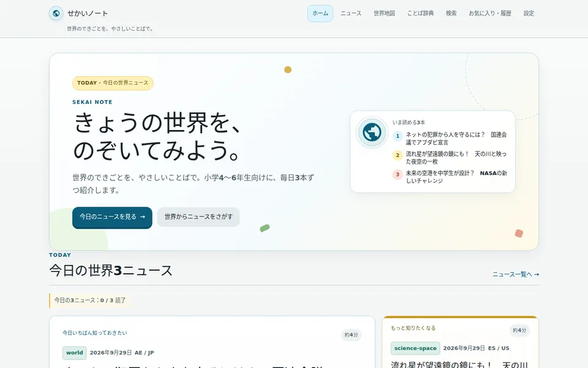Open story 3 未来の空港を中学生が設計

pos(456,177)
